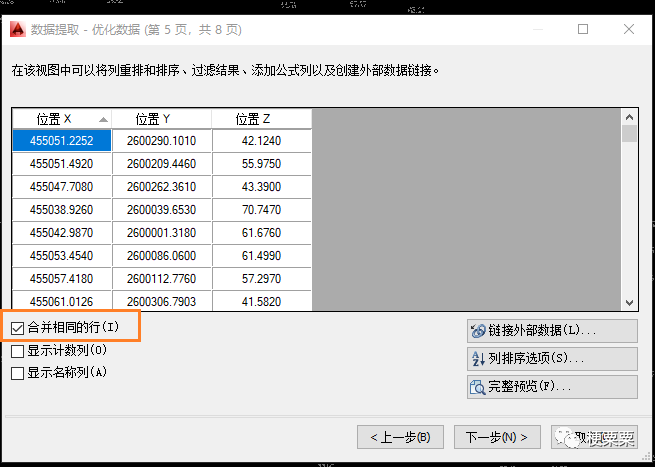Maximize the 数据提取 dialog window
This screenshot has height=467, width=655.
point(583,29)
